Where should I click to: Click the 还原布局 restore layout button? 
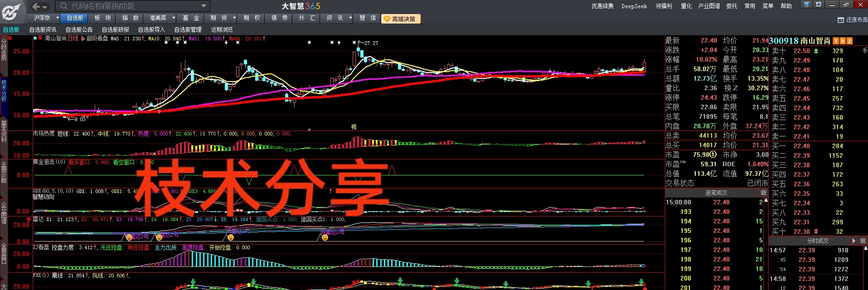pos(853,20)
